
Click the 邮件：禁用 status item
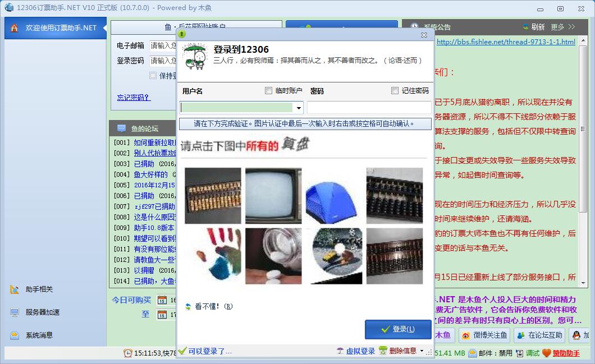point(491,353)
